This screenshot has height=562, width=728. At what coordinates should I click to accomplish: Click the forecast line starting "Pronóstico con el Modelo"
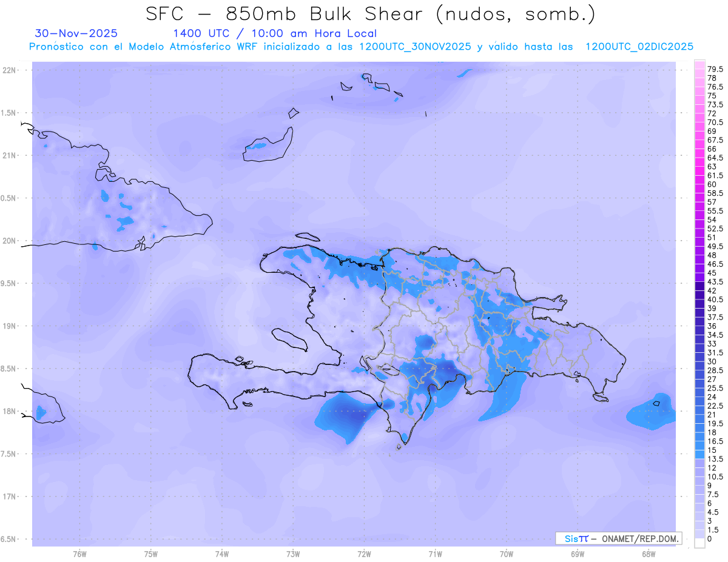361,47
